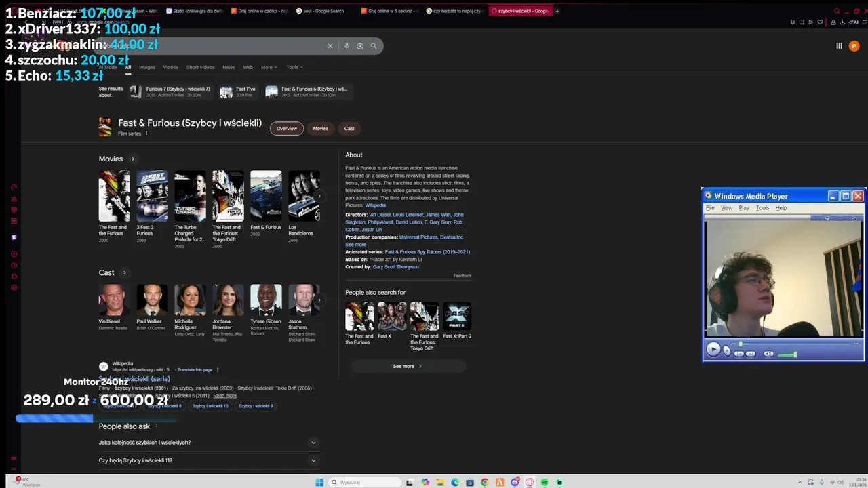Open the Tools dropdown under search
This screenshot has width=868, height=488.
click(x=294, y=67)
